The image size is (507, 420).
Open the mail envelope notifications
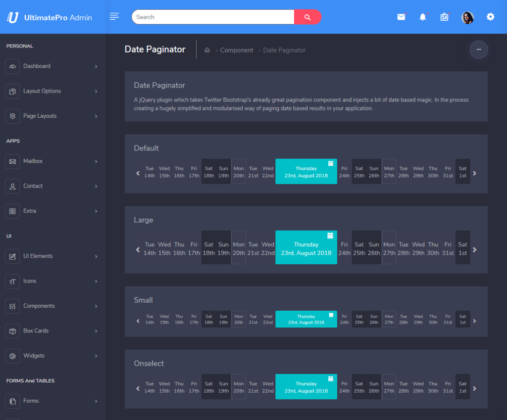click(x=401, y=17)
